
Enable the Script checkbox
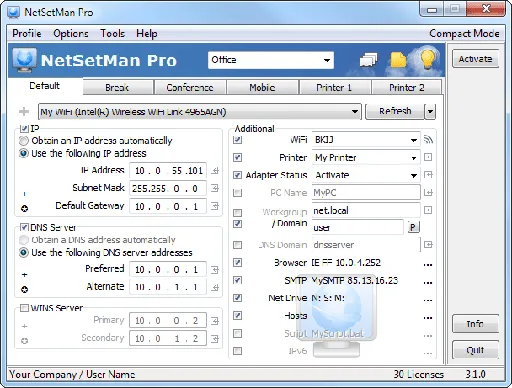coord(237,333)
